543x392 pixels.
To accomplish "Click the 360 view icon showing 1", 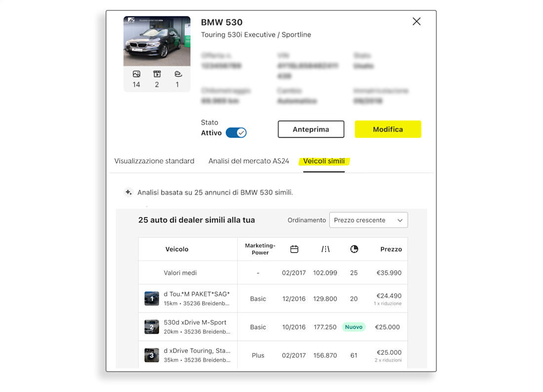I will (178, 74).
